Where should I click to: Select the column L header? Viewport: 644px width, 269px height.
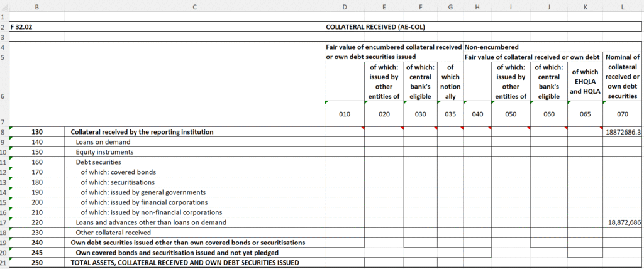coord(622,7)
